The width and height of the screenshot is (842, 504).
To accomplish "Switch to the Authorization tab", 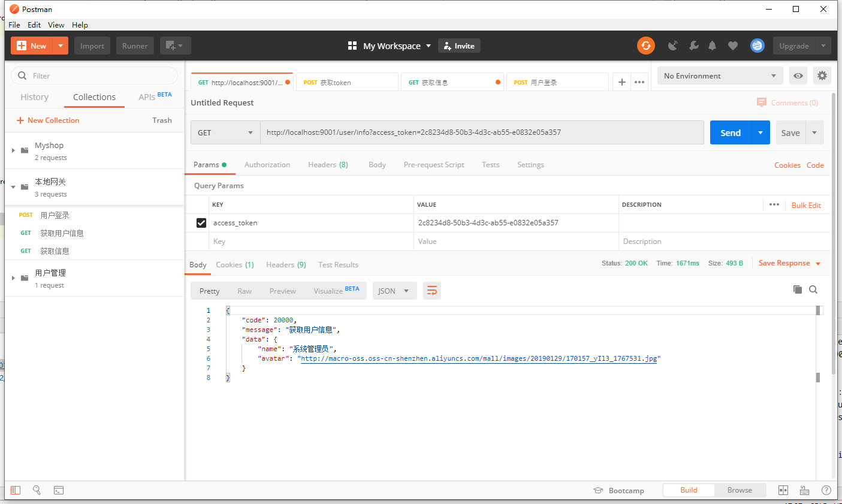I will point(267,165).
